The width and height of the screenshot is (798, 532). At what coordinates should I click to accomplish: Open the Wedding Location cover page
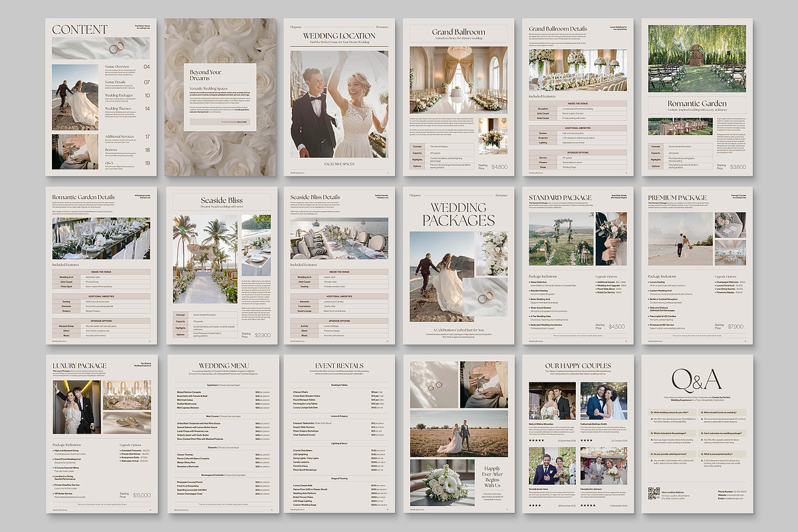[x=338, y=97]
